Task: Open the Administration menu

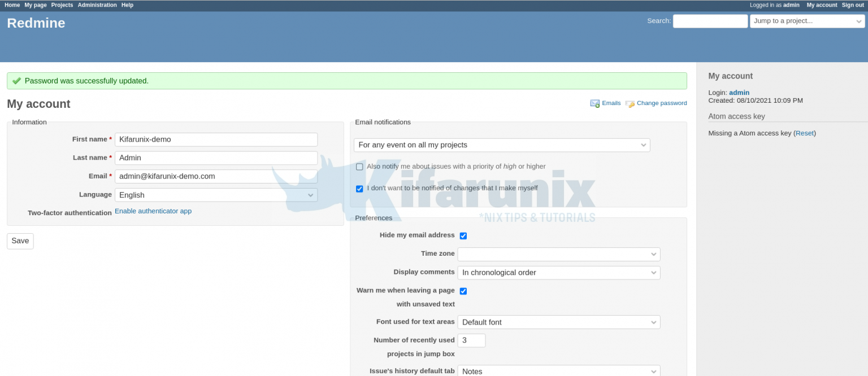Action: pos(97,5)
